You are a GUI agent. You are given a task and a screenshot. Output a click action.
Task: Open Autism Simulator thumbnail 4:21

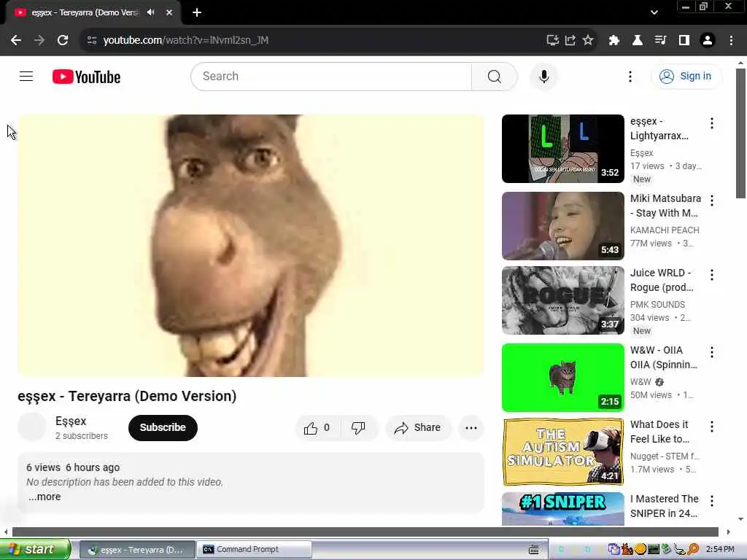coord(562,452)
